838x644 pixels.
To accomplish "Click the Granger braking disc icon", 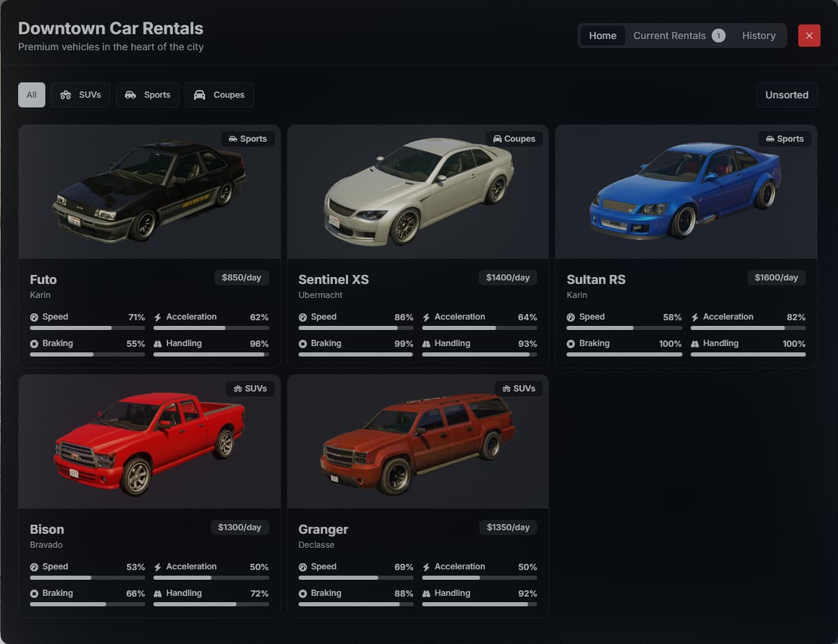I will pyautogui.click(x=303, y=594).
